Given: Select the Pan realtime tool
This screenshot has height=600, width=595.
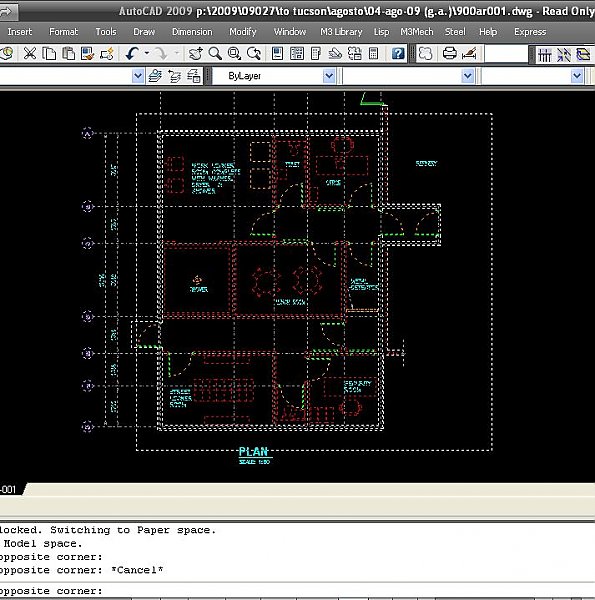Looking at the screenshot, I should 196,54.
